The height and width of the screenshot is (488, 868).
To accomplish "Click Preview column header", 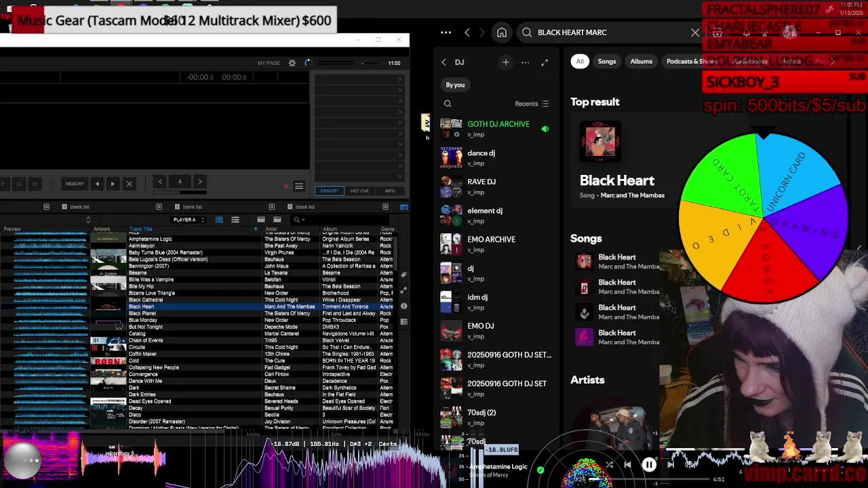I will (x=12, y=229).
